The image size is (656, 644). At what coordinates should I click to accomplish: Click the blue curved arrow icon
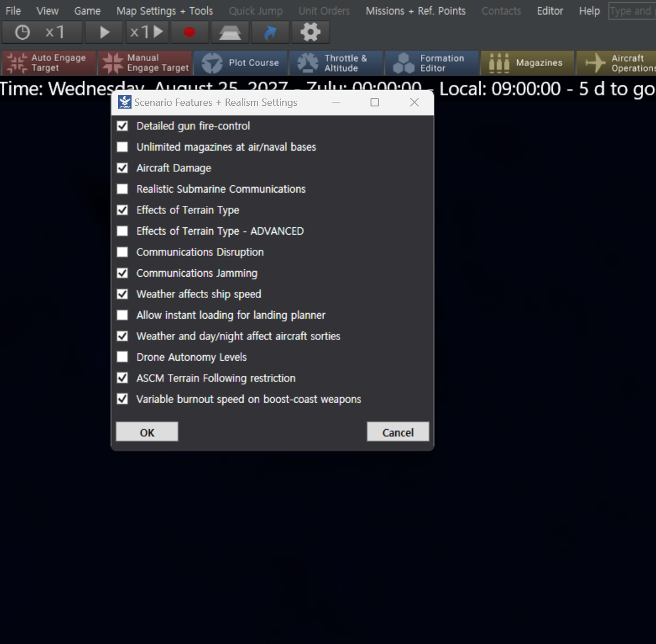coord(270,32)
